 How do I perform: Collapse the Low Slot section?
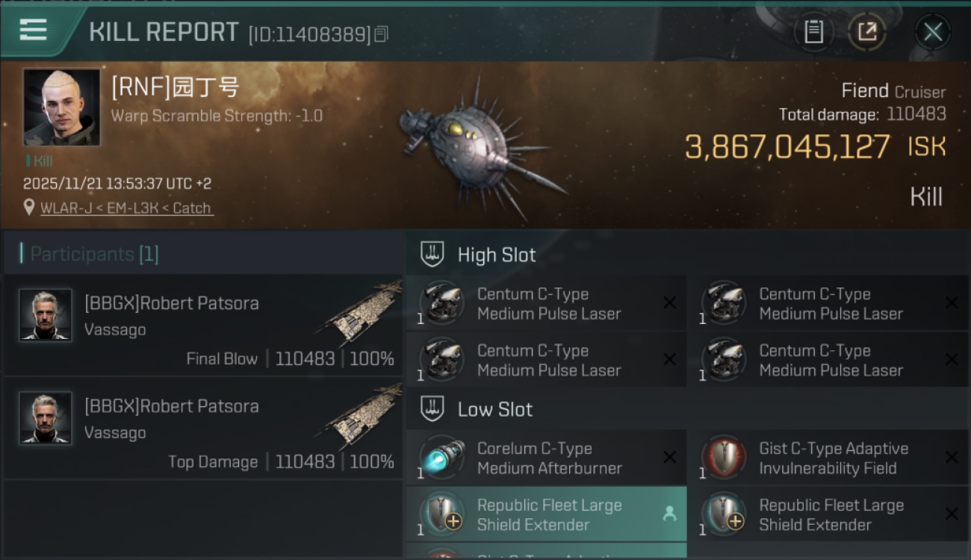tap(432, 409)
